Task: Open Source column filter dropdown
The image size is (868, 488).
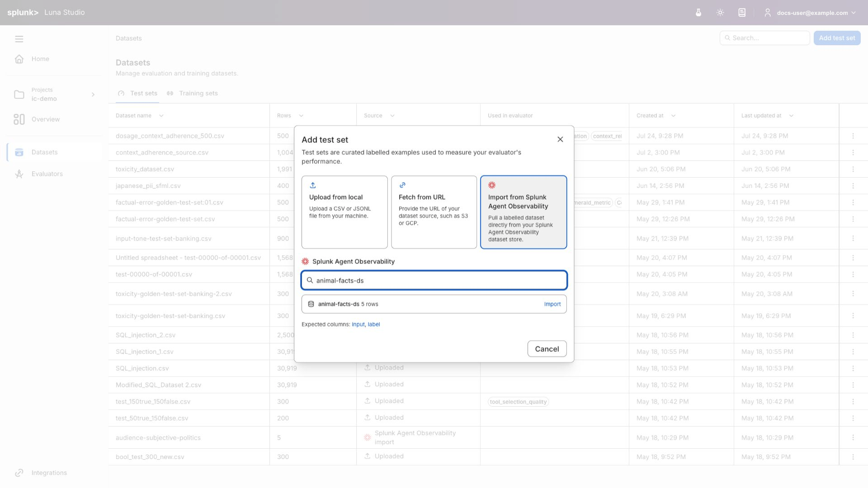Action: point(392,116)
